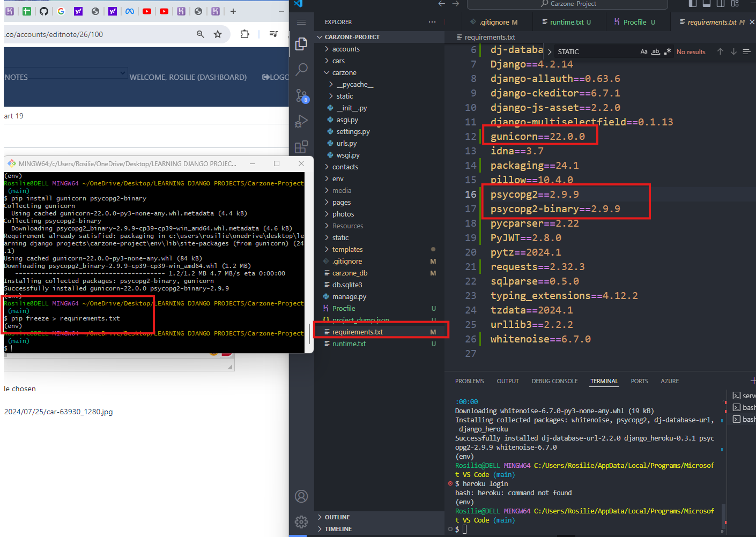
Task: Go back with the VS Code navigation arrow
Action: (442, 4)
